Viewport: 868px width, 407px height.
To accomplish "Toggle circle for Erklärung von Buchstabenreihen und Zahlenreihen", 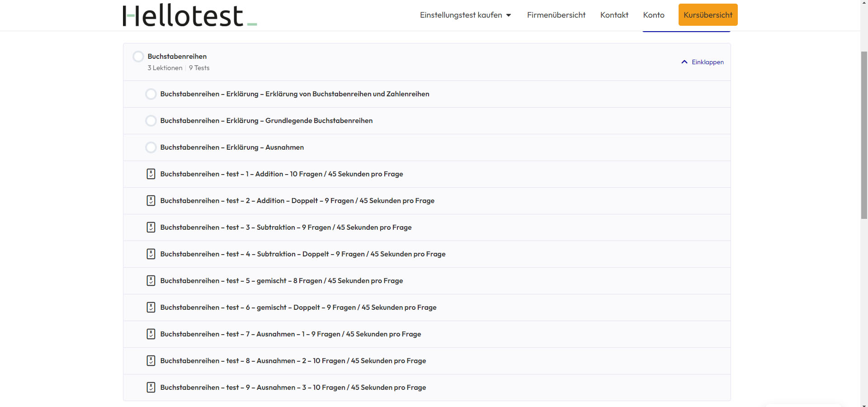I will (x=151, y=94).
